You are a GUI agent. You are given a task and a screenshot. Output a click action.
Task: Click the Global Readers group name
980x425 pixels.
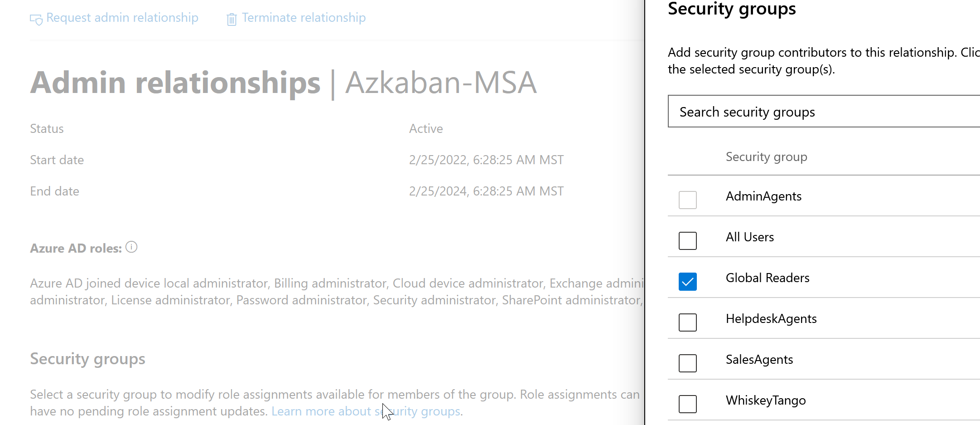(x=768, y=278)
